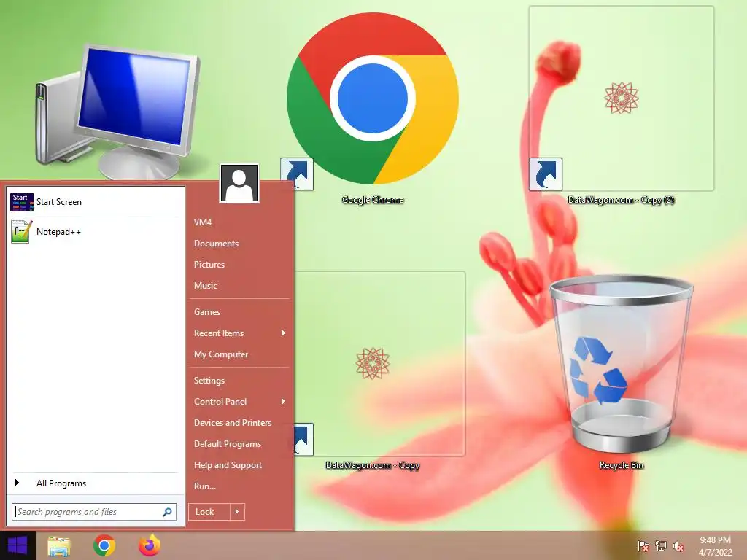Launch Chrome from the taskbar
747x560 pixels.
point(104,545)
